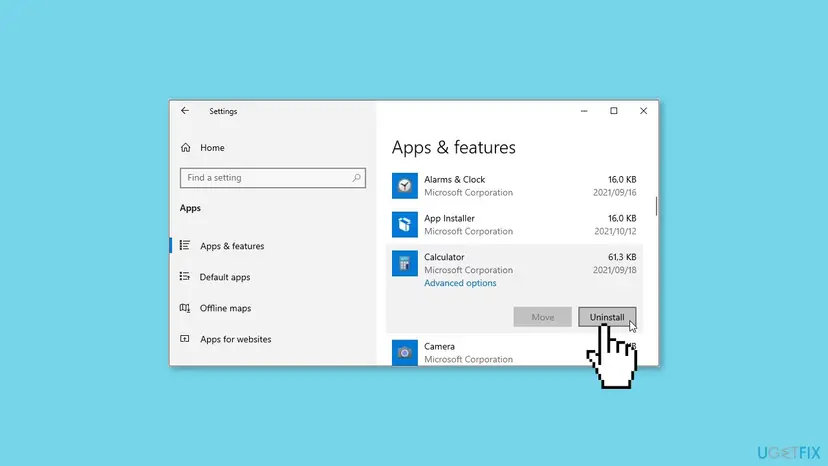Click the Move button for Calculator
The width and height of the screenshot is (828, 466).
pyautogui.click(x=542, y=317)
